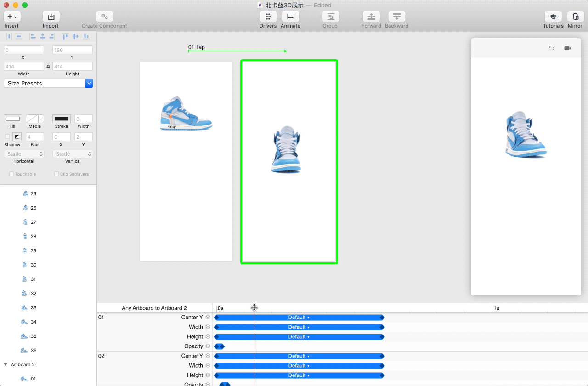Click the align top edges icon
This screenshot has width=588, height=386.
tap(65, 36)
